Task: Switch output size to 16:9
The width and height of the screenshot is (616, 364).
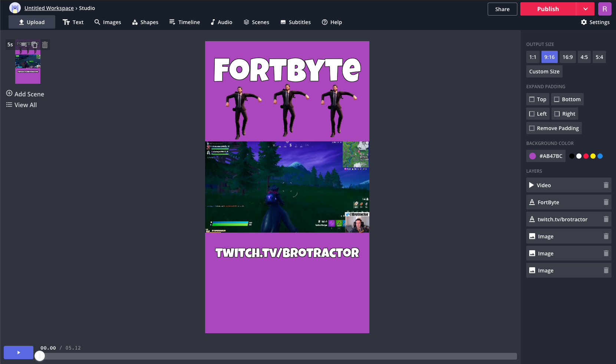Action: pos(567,57)
